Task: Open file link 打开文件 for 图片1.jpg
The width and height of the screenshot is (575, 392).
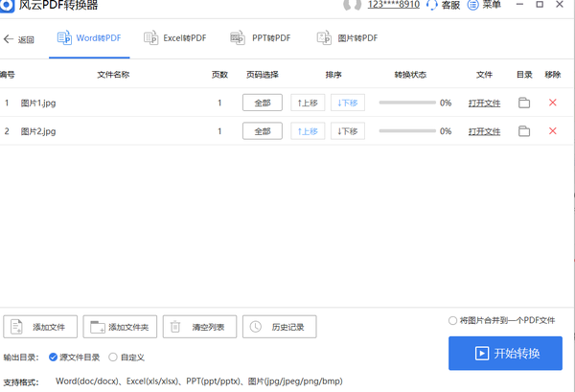Action: [x=484, y=104]
